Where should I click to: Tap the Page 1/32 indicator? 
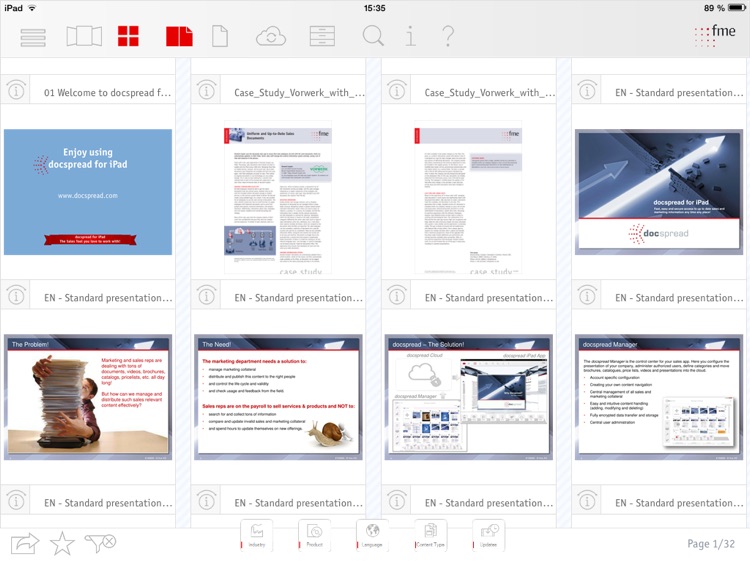click(711, 544)
